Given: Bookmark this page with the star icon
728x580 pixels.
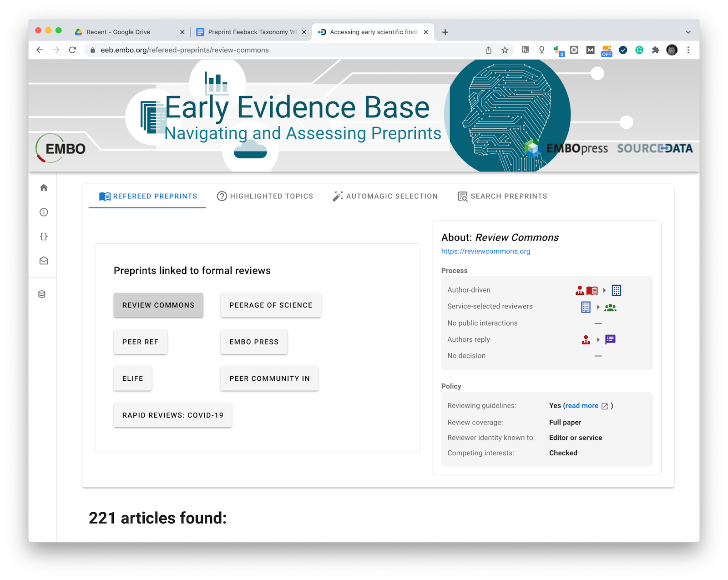Looking at the screenshot, I should click(505, 50).
